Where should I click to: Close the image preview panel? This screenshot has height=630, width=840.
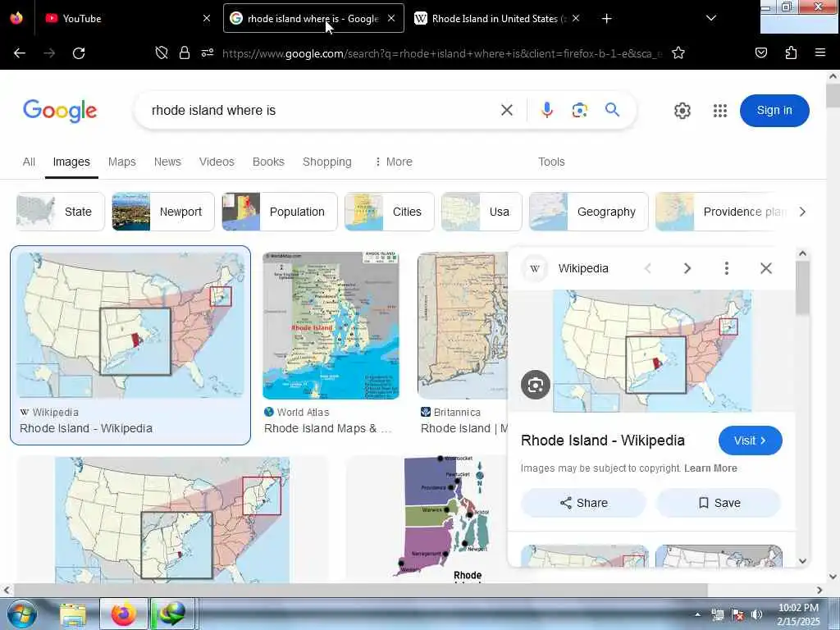coord(766,268)
